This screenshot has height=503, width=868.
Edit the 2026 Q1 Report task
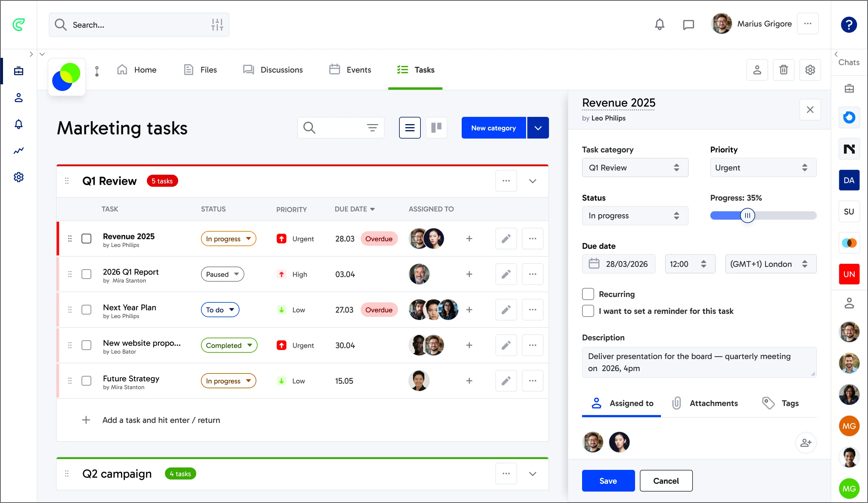506,274
